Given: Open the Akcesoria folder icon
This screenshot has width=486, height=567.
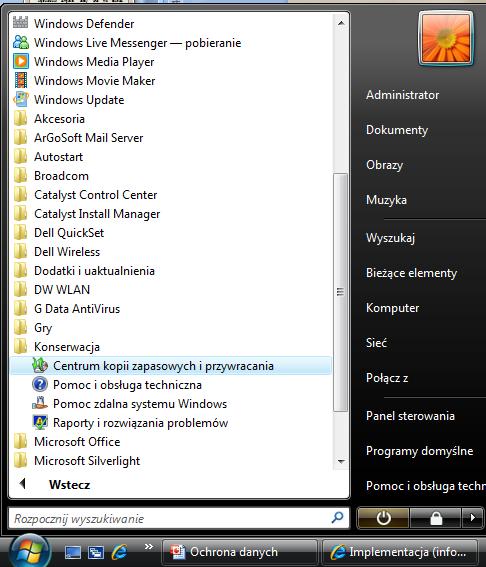Looking at the screenshot, I should [20, 118].
